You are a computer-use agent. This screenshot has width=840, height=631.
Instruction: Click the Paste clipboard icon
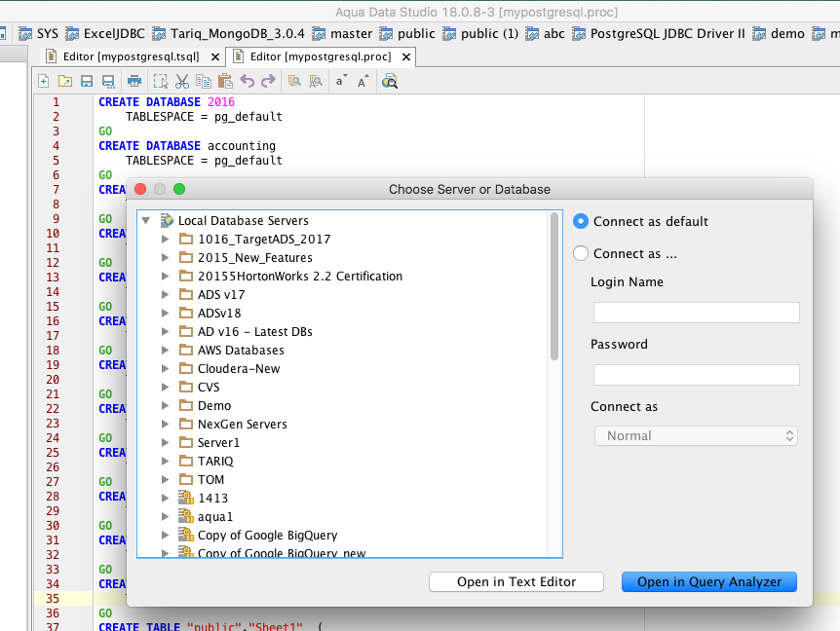pyautogui.click(x=225, y=82)
